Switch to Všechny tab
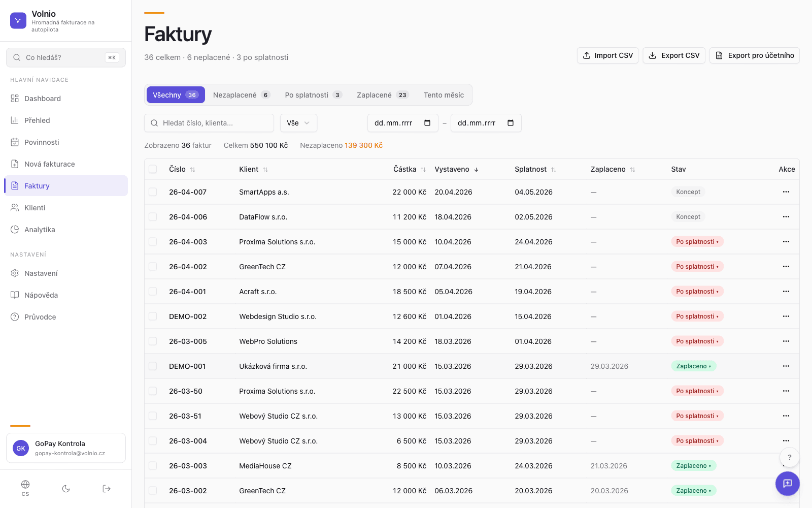This screenshot has width=812, height=508. (x=176, y=95)
